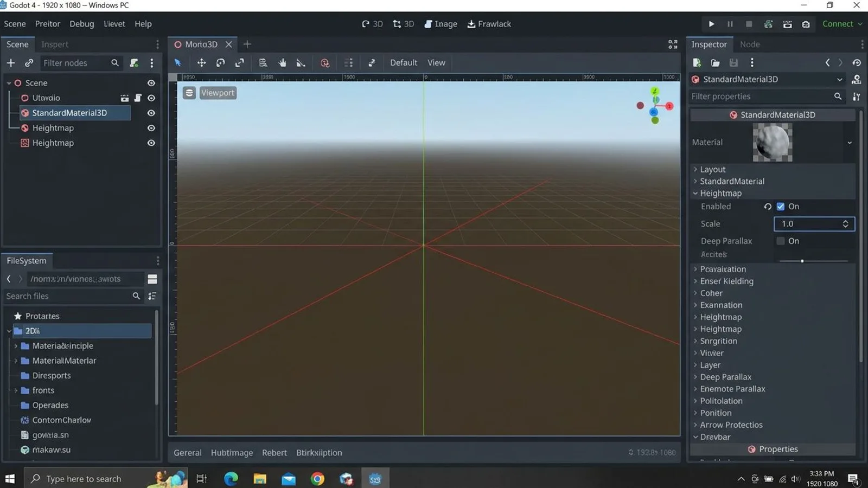The height and width of the screenshot is (488, 868).
Task: Toggle distraction-free mode expand icon
Action: tap(673, 44)
